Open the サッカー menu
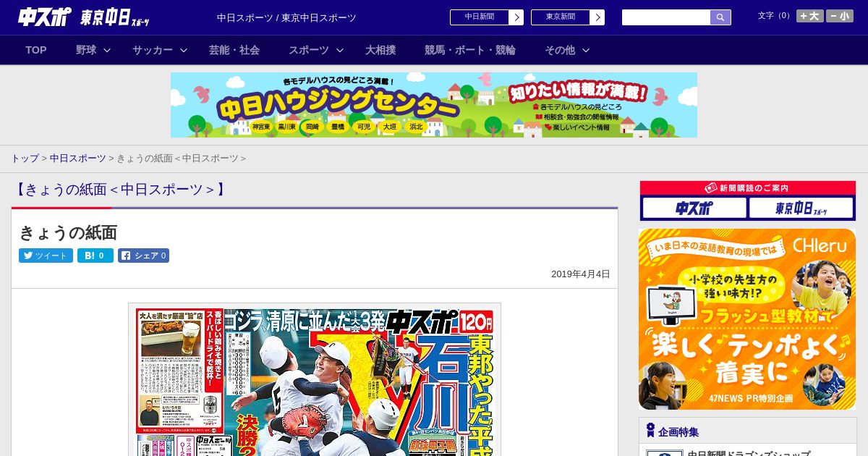This screenshot has width=868, height=456. click(153, 50)
